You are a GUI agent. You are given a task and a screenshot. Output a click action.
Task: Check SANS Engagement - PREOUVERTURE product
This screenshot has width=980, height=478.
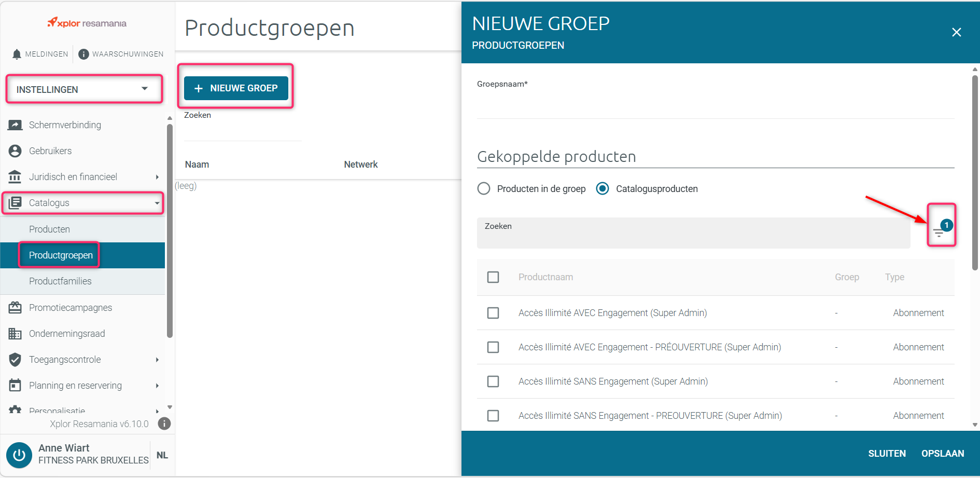pyautogui.click(x=493, y=416)
